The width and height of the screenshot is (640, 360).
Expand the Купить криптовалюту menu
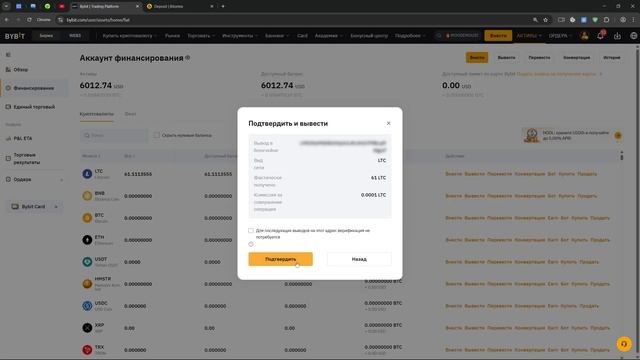[129, 36]
